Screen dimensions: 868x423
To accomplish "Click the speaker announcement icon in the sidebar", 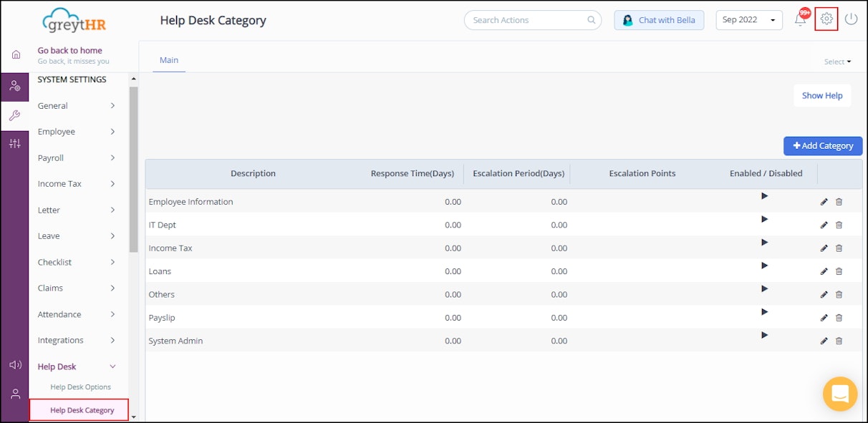I will tap(15, 364).
